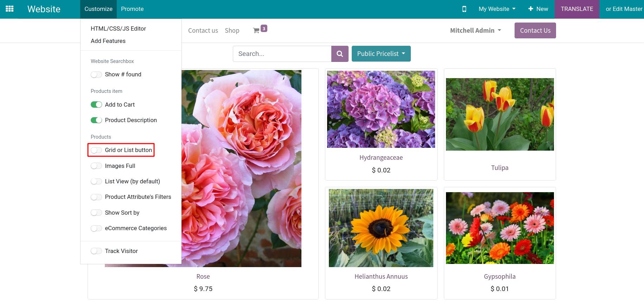Enable Product Attribute's Filters switch

point(96,197)
